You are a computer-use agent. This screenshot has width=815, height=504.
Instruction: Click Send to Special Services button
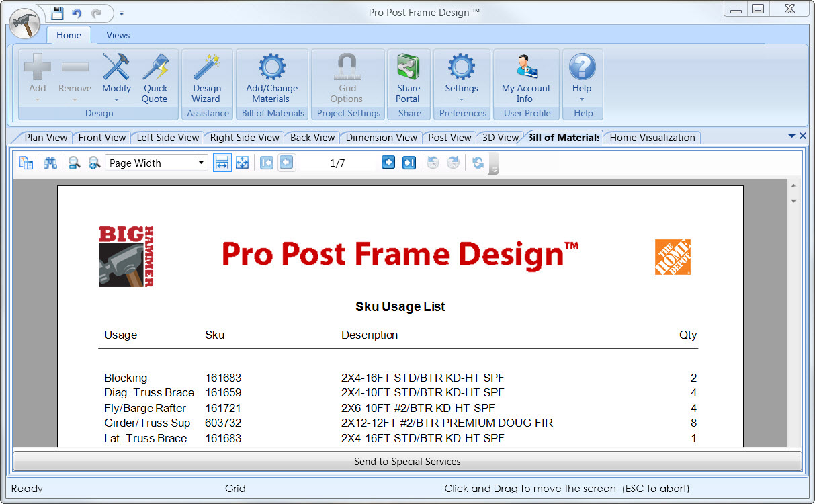pyautogui.click(x=407, y=462)
